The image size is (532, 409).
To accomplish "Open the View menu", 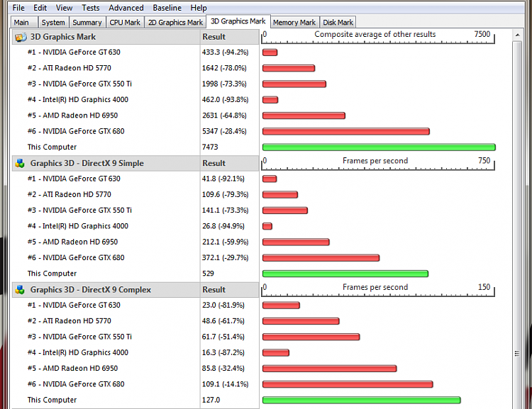I will point(64,8).
